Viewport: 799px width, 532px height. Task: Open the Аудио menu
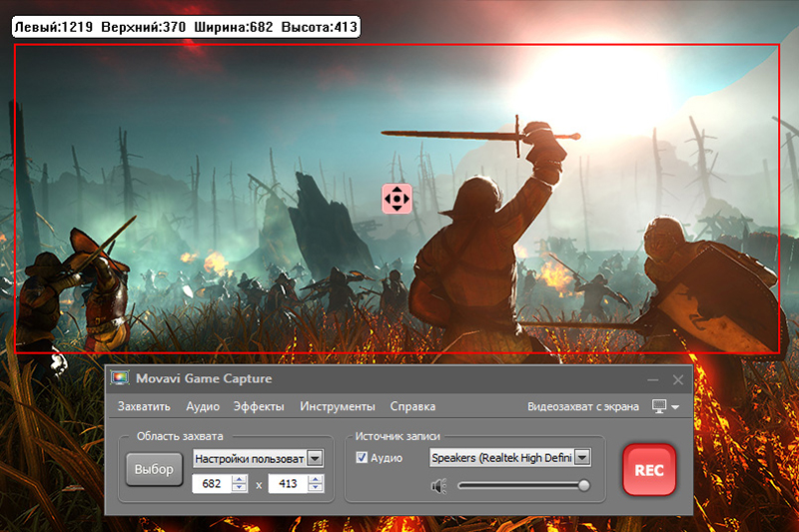203,406
